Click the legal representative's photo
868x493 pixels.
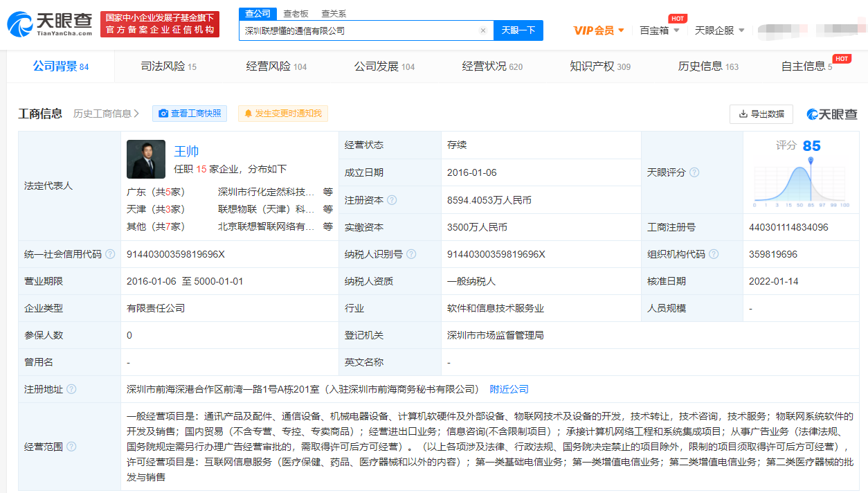tap(146, 159)
